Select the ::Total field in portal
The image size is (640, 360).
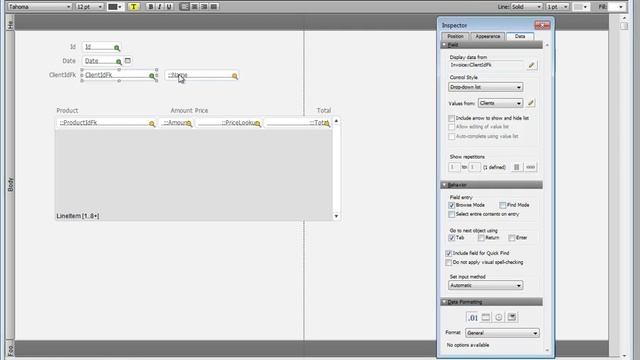(298, 122)
